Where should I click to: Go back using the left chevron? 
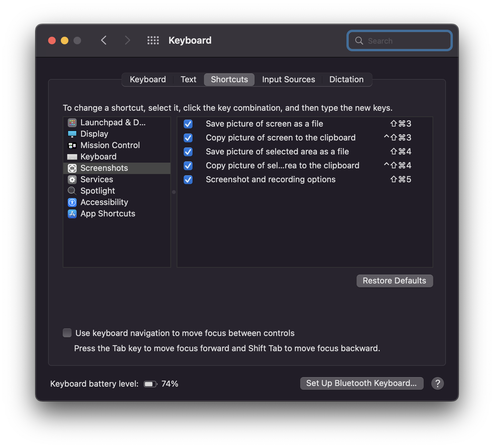pyautogui.click(x=104, y=40)
